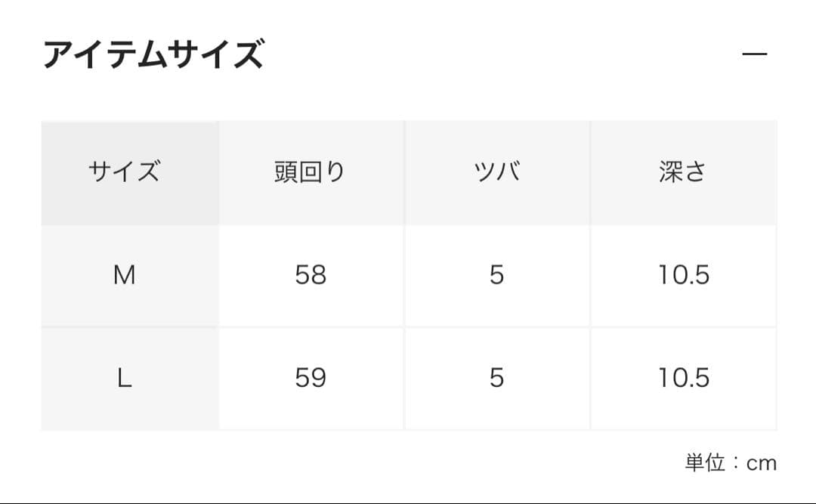Select the ツバ value 5 in M row

(496, 276)
